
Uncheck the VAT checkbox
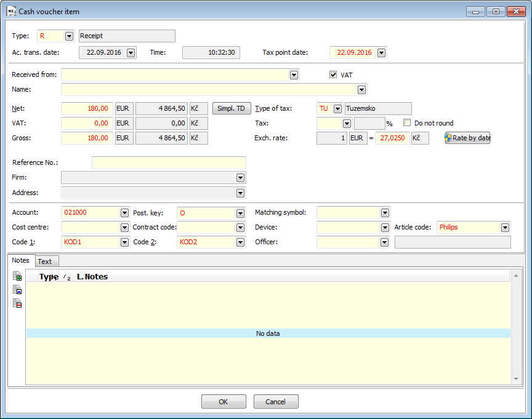coord(333,75)
